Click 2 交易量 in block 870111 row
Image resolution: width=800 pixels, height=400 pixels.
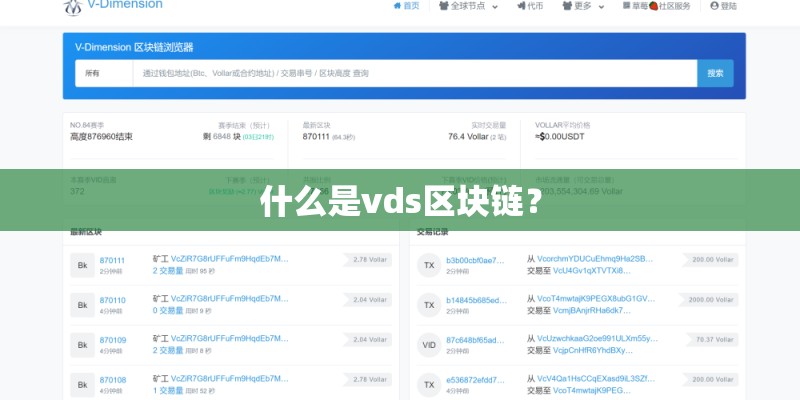click(168, 271)
